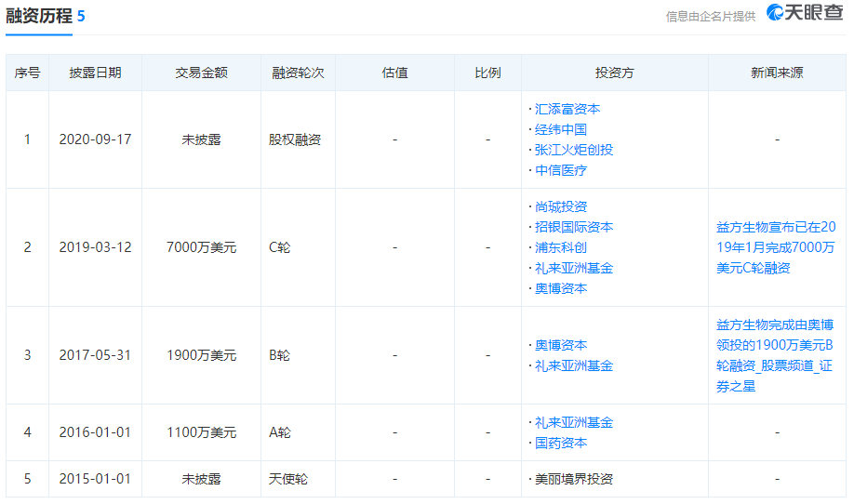Open investor link 汇添富资本

(567, 109)
